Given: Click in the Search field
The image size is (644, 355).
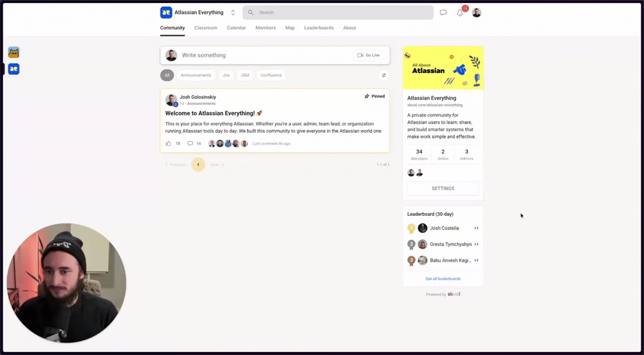Looking at the screenshot, I should pos(338,13).
